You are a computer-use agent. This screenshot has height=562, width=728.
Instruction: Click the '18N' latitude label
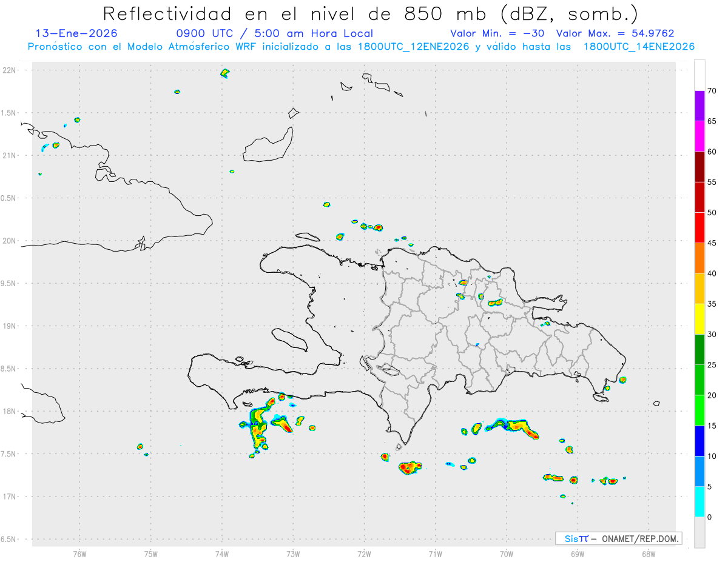[10, 411]
